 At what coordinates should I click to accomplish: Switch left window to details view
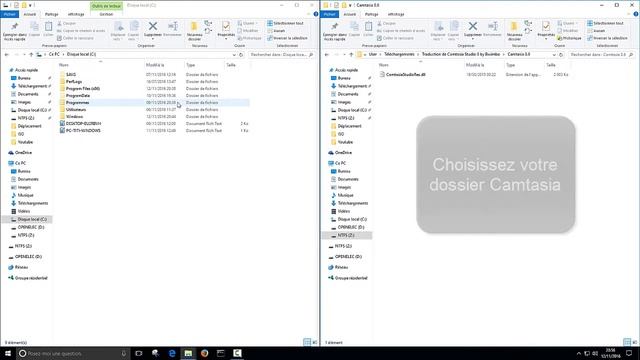[307, 342]
